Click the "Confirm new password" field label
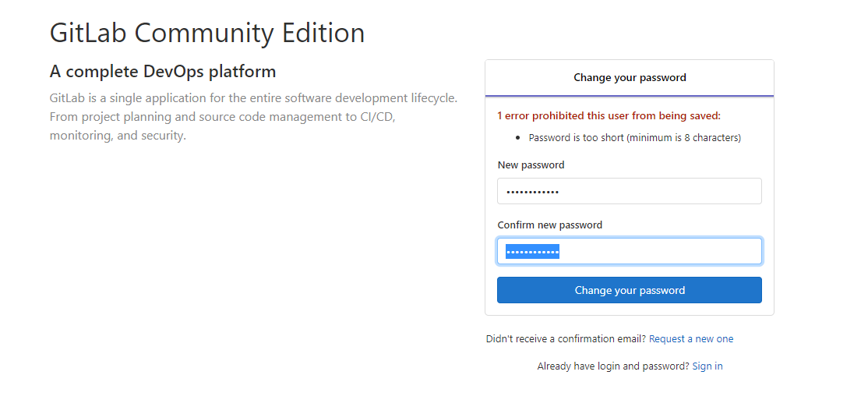The image size is (868, 414). pos(549,225)
